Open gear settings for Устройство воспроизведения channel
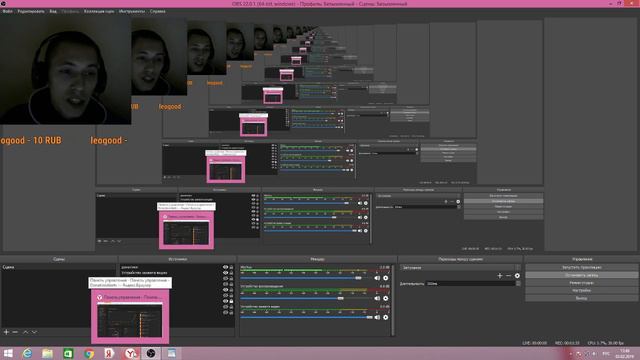This screenshot has height=360, width=640. [386, 298]
